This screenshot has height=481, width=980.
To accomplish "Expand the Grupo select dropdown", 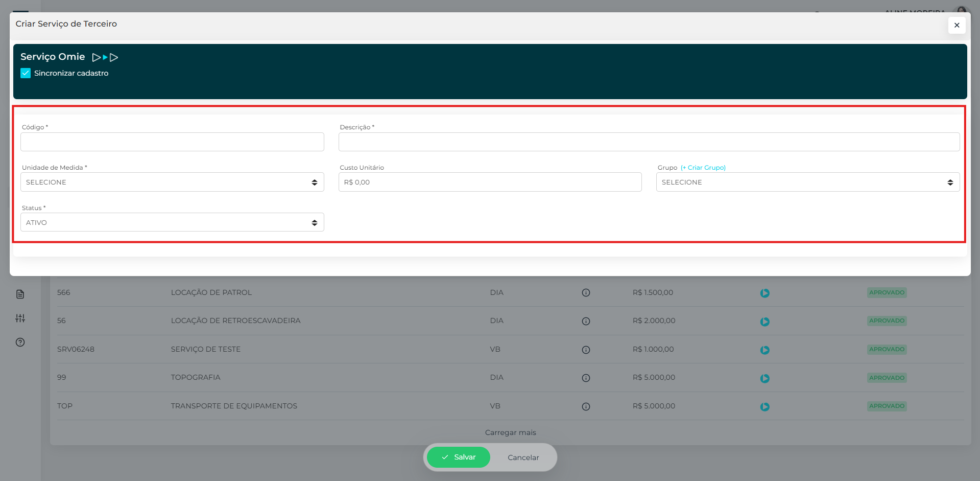I will coord(807,182).
